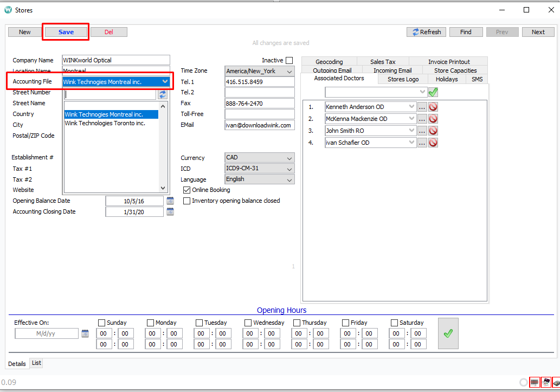This screenshot has width=560, height=392.
Task: Click the barcode scanner icon in status bar
Action: pyautogui.click(x=535, y=382)
